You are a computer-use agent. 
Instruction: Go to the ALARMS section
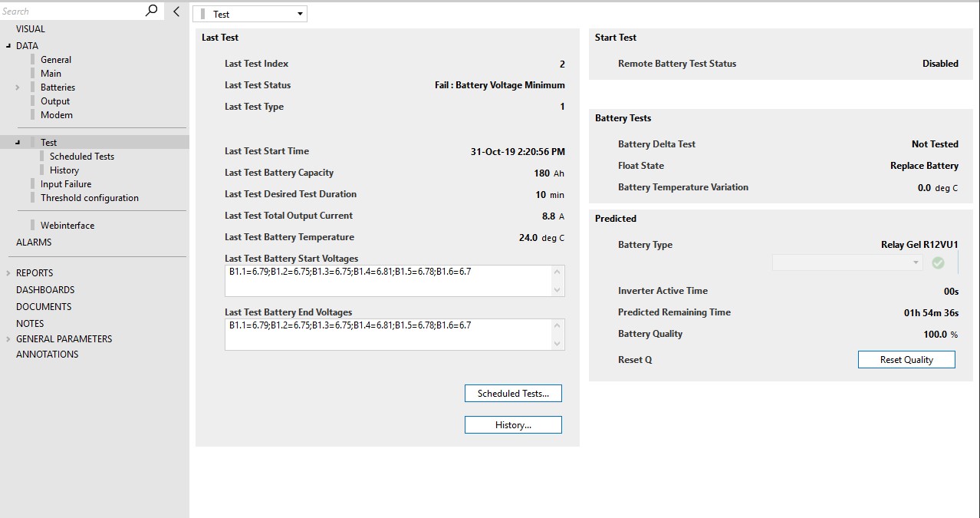click(34, 243)
